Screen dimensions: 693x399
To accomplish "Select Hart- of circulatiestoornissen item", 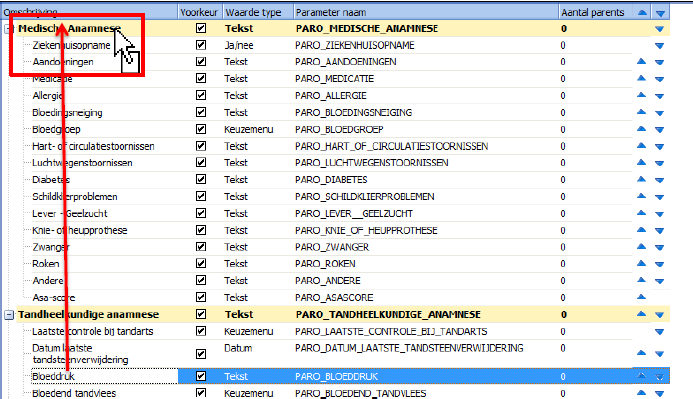I will (x=93, y=146).
